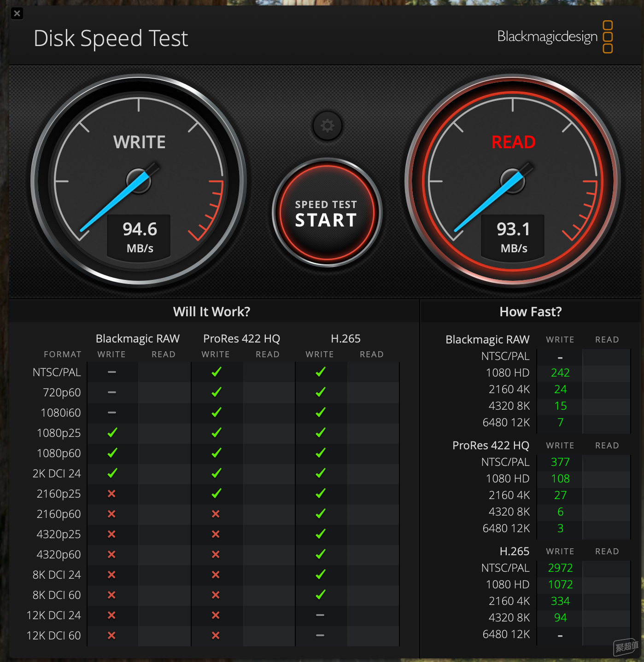The height and width of the screenshot is (662, 644).
Task: Click 2K DCI 24 H.265 write checkmark
Action: (320, 473)
